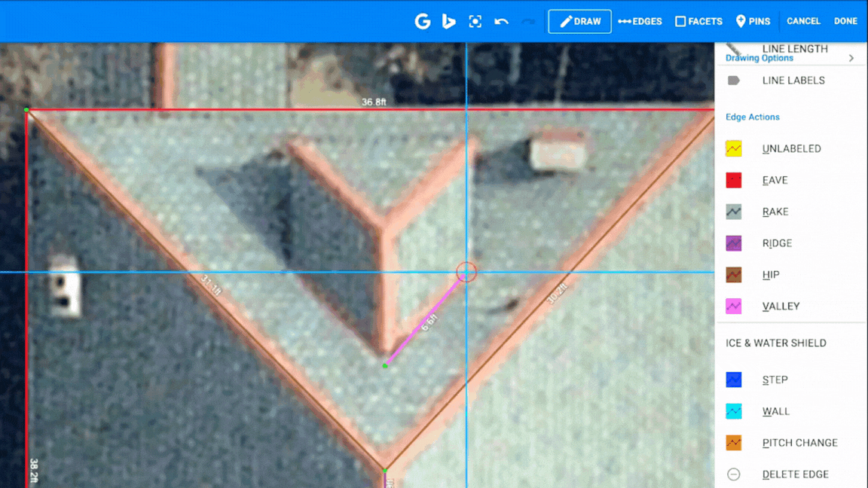Click the green vertex where hips meet

pyautogui.click(x=385, y=471)
